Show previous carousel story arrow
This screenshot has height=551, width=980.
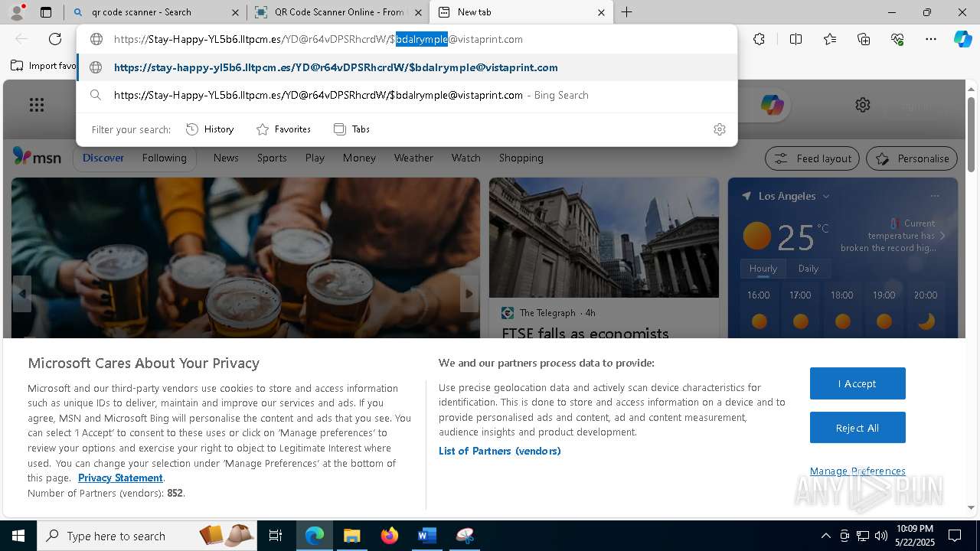pyautogui.click(x=22, y=294)
